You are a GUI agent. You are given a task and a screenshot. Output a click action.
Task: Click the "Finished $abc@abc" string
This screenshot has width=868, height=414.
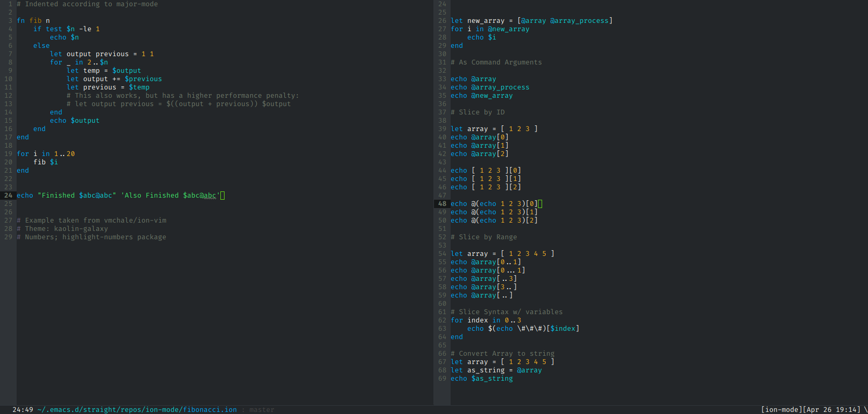77,196
